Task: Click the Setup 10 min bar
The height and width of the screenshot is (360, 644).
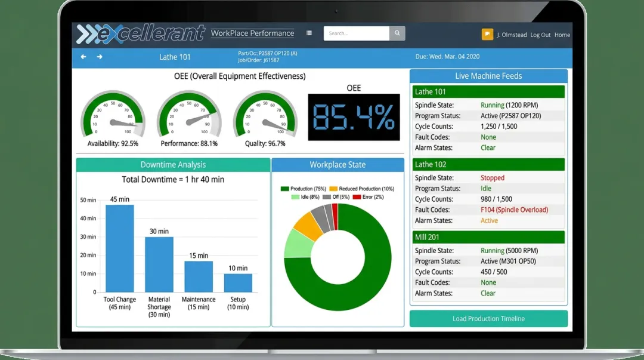Action: 238,283
